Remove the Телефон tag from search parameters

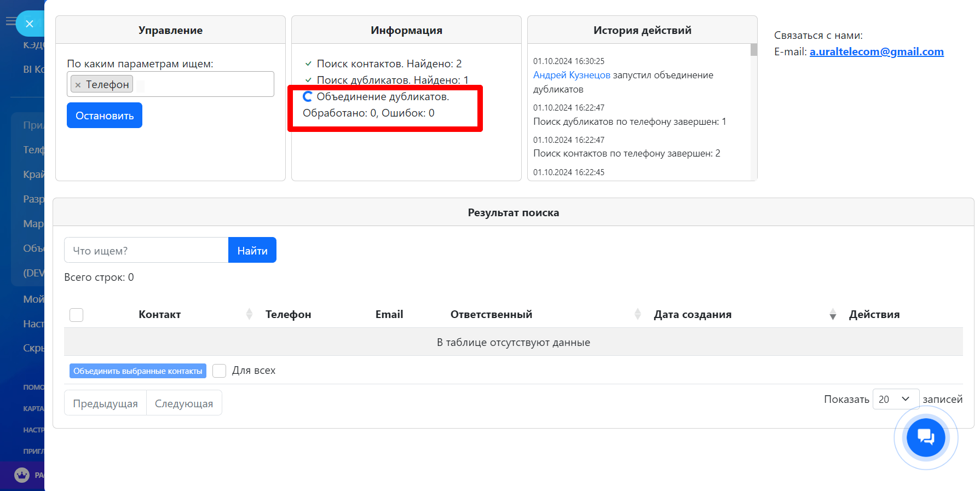pos(78,85)
